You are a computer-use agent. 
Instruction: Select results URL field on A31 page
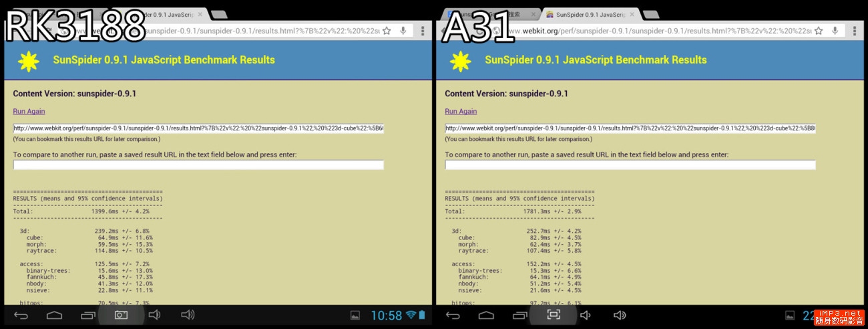tap(630, 128)
